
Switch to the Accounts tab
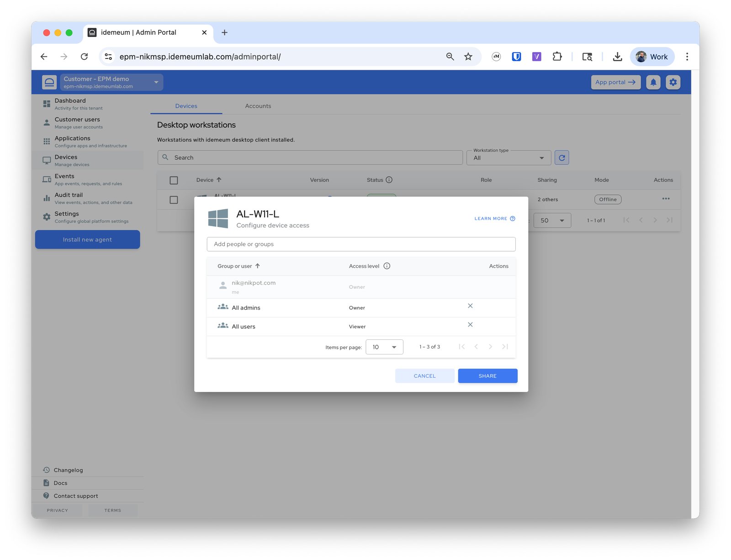tap(258, 106)
